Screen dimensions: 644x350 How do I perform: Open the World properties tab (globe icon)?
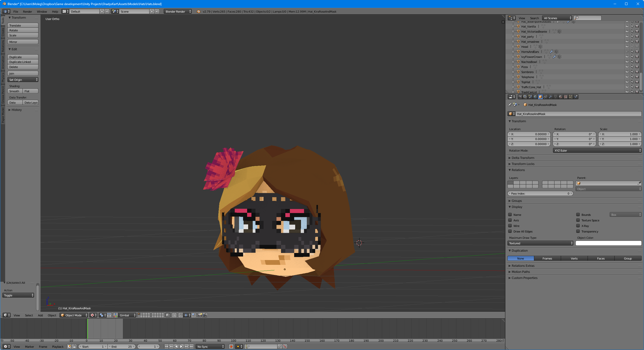tap(535, 97)
